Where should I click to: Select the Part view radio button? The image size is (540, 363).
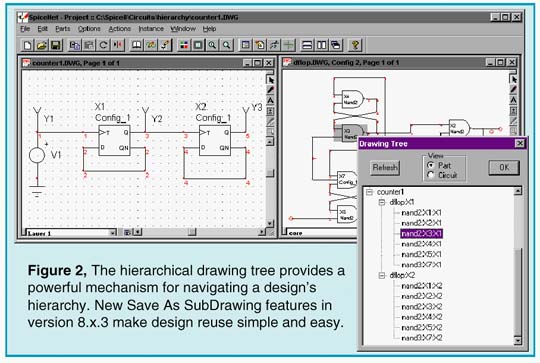click(x=430, y=165)
